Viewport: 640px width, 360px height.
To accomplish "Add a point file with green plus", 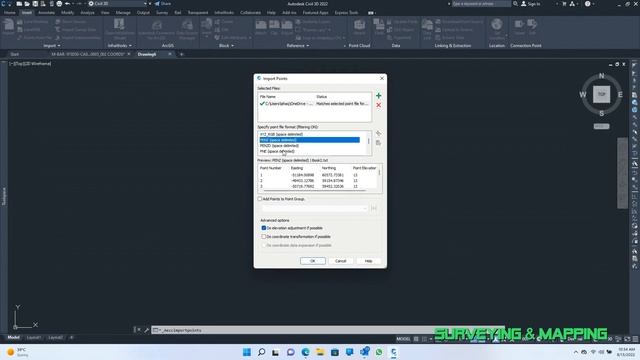I will click(x=378, y=96).
